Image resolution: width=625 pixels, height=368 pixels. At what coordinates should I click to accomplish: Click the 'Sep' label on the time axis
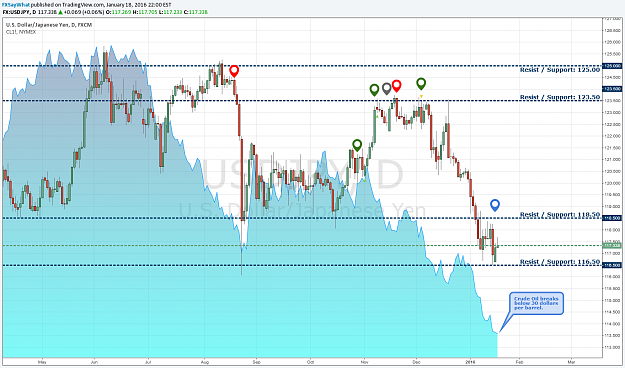click(256, 362)
